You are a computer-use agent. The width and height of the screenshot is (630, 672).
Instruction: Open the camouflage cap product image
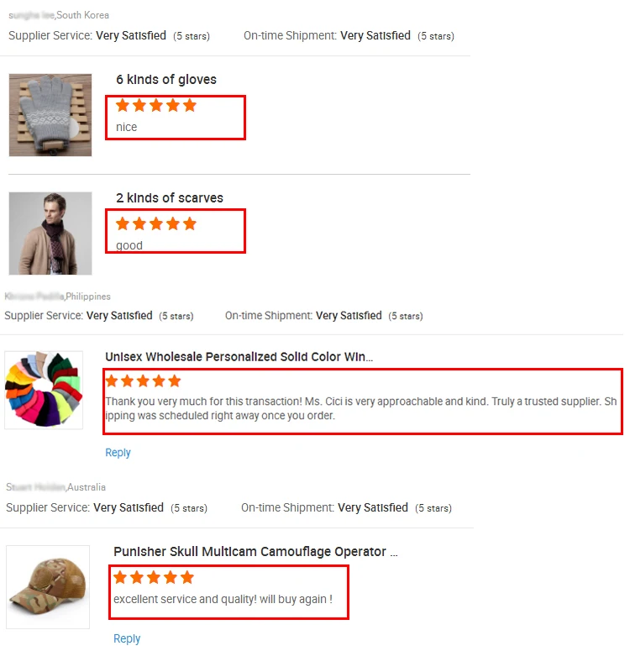(x=48, y=587)
